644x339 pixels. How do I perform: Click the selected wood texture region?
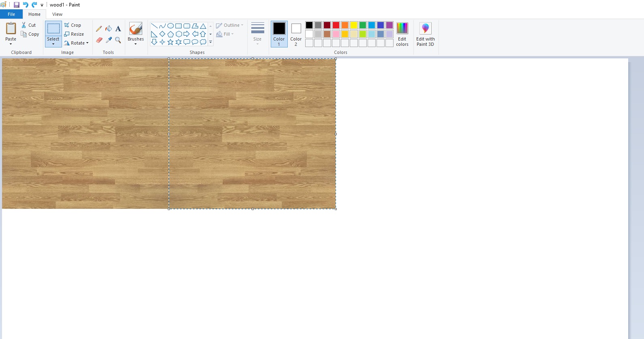(252, 134)
